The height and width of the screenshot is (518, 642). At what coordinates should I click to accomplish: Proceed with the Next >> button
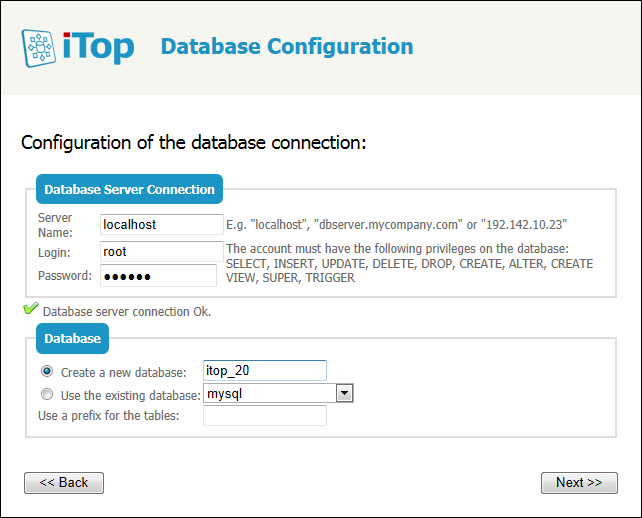pos(579,483)
